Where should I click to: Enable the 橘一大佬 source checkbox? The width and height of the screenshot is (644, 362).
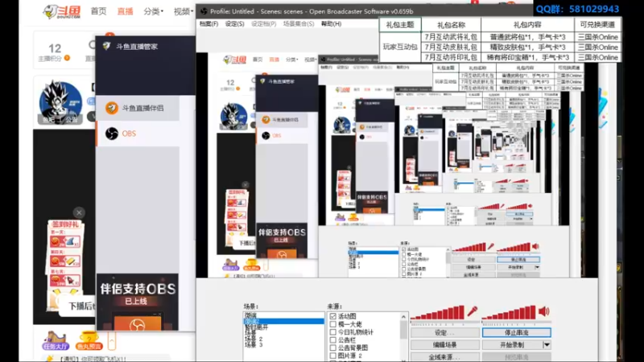(333, 324)
